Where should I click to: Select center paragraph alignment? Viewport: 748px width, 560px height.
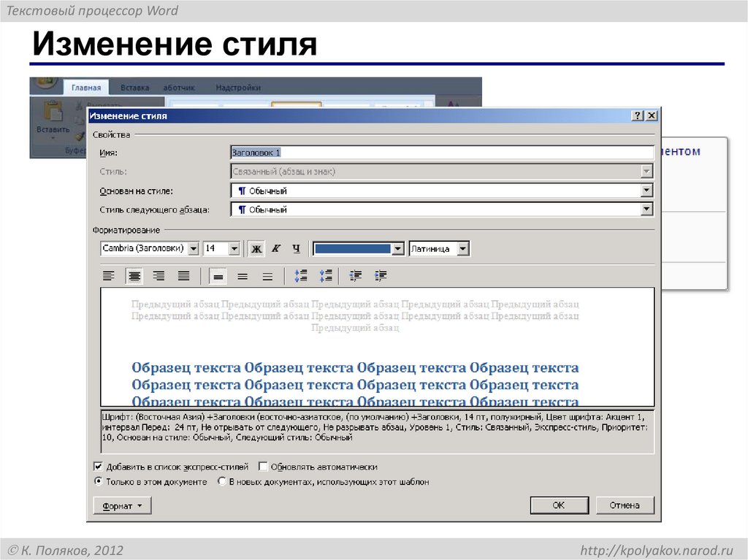134,275
